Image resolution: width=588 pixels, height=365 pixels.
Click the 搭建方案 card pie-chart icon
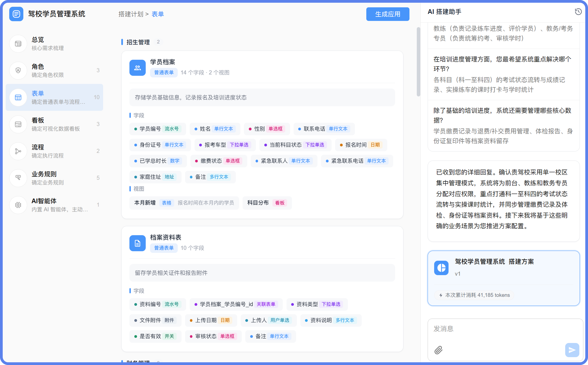(441, 268)
